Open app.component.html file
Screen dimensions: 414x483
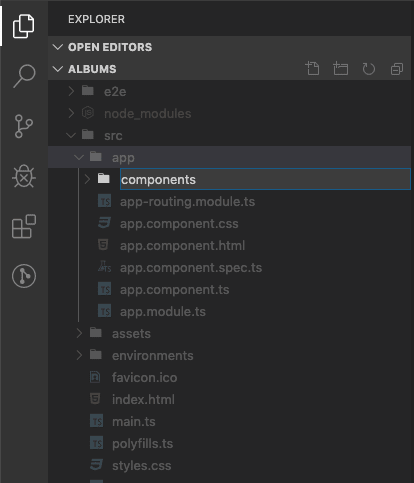coord(182,246)
